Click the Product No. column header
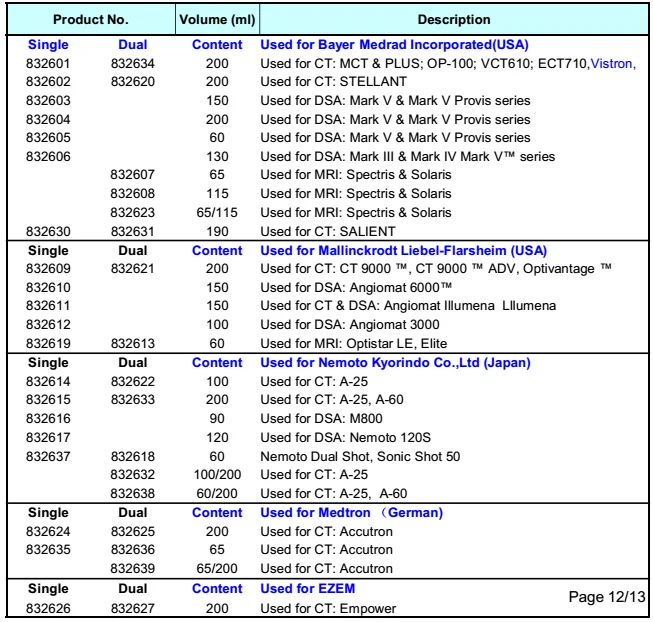The height and width of the screenshot is (622, 653). (x=91, y=20)
